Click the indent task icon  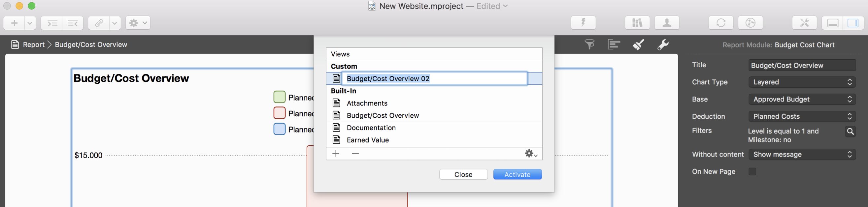tap(51, 23)
